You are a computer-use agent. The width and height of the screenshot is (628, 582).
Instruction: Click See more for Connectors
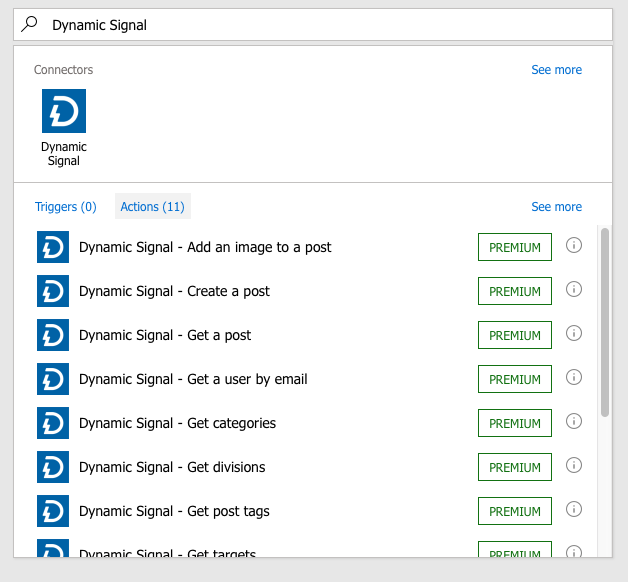pos(556,70)
